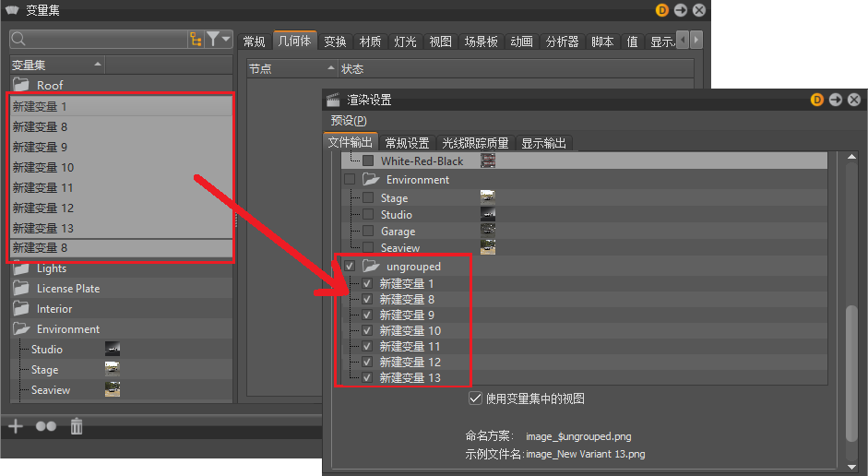
Task: Uncheck 新建变量 13 checkbox in render settings
Action: coord(367,377)
